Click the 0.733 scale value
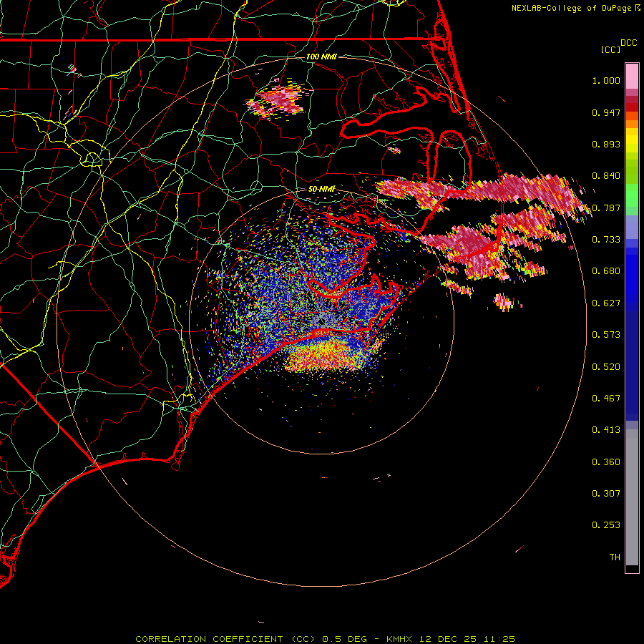The height and width of the screenshot is (644, 644). (x=606, y=240)
